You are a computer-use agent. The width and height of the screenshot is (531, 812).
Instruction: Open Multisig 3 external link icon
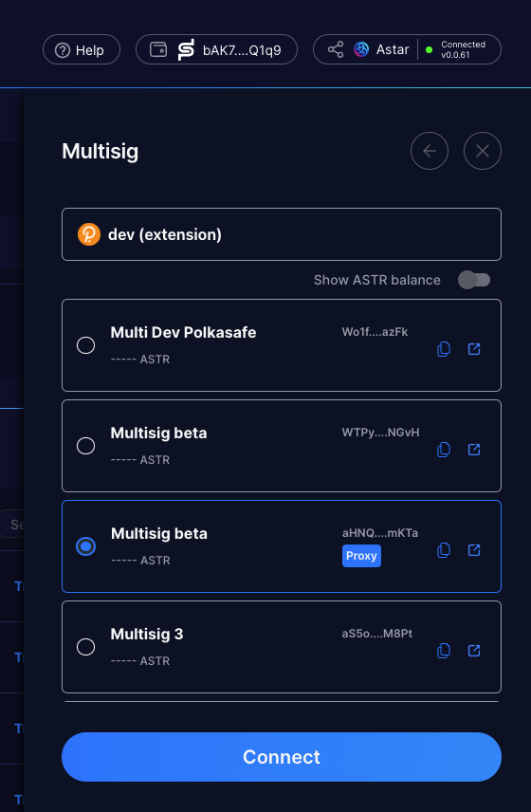coord(474,651)
